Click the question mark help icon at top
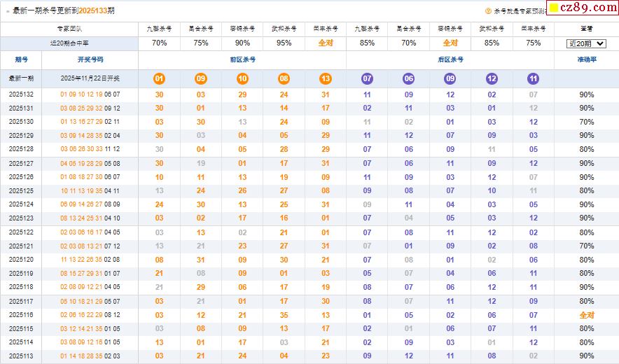This screenshot has height=364, width=619. coord(489,11)
